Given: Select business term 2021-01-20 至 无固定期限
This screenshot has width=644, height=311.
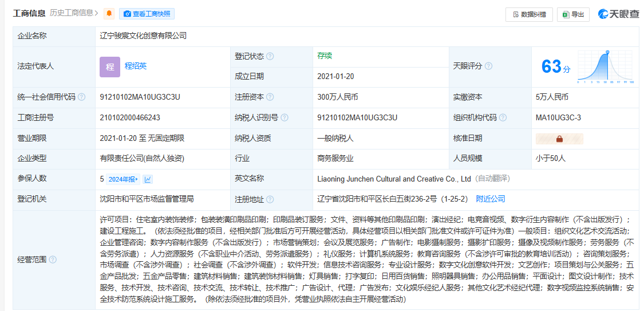Looking at the screenshot, I should tap(142, 139).
